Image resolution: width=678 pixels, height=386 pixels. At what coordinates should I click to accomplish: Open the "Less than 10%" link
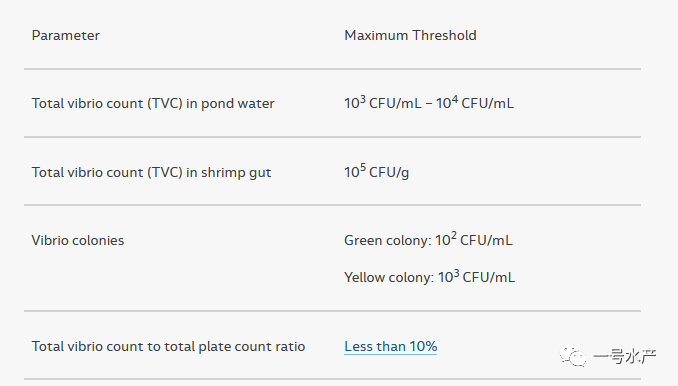[x=390, y=346]
